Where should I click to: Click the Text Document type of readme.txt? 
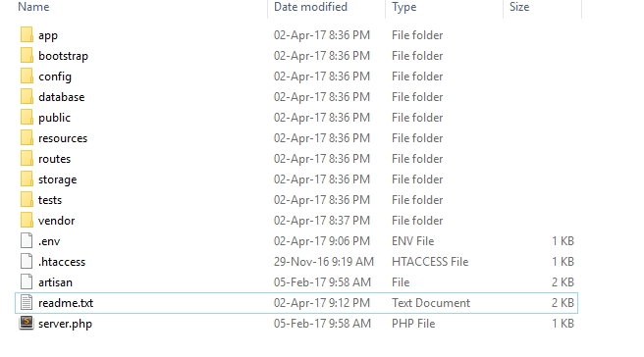431,303
